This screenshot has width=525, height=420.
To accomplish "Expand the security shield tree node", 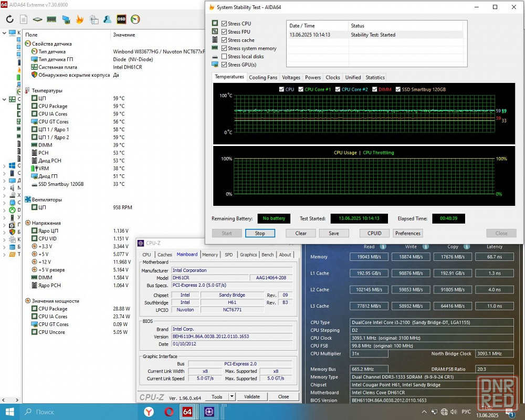I will [x=4, y=232].
